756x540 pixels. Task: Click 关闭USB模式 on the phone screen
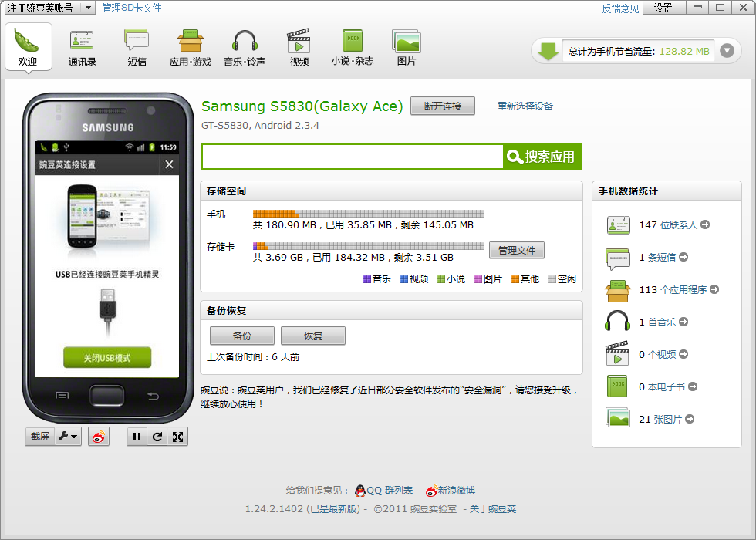point(107,358)
